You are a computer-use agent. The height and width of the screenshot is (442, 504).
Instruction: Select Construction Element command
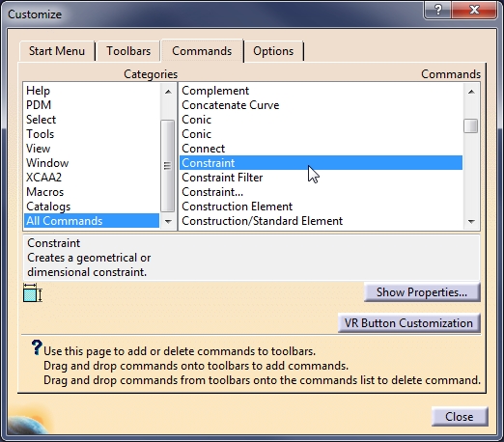pos(238,207)
